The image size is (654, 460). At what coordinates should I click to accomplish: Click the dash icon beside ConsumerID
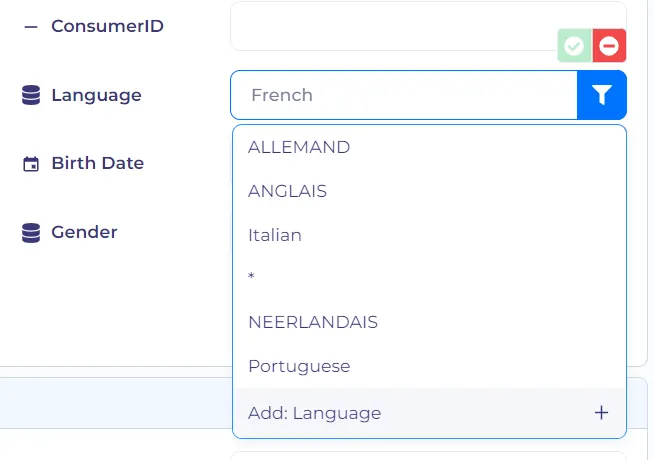(31, 27)
